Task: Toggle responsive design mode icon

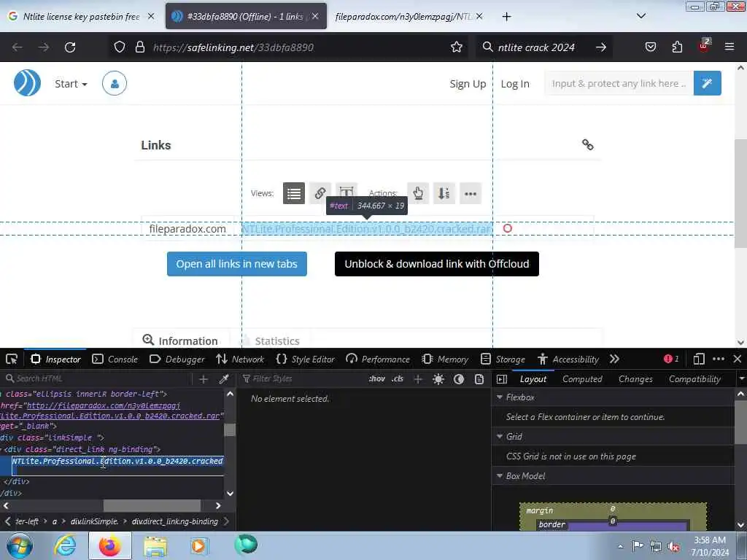Action: click(x=699, y=359)
